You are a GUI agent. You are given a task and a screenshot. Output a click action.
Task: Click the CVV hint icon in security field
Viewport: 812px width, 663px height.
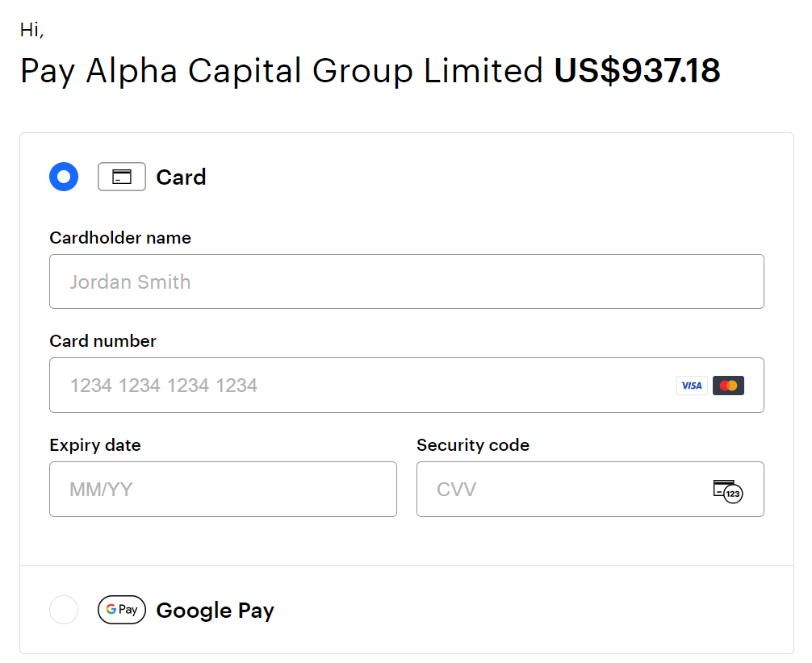coord(727,490)
